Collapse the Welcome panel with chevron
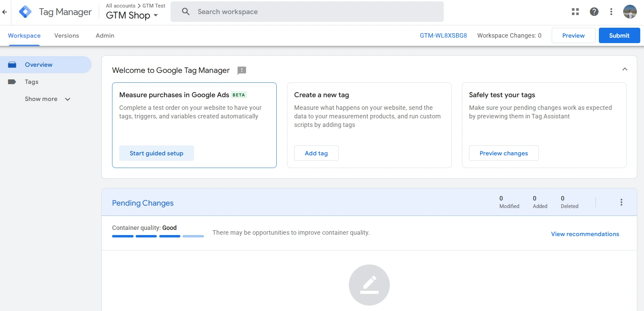Screen dimensions: 644x311 tap(625, 69)
